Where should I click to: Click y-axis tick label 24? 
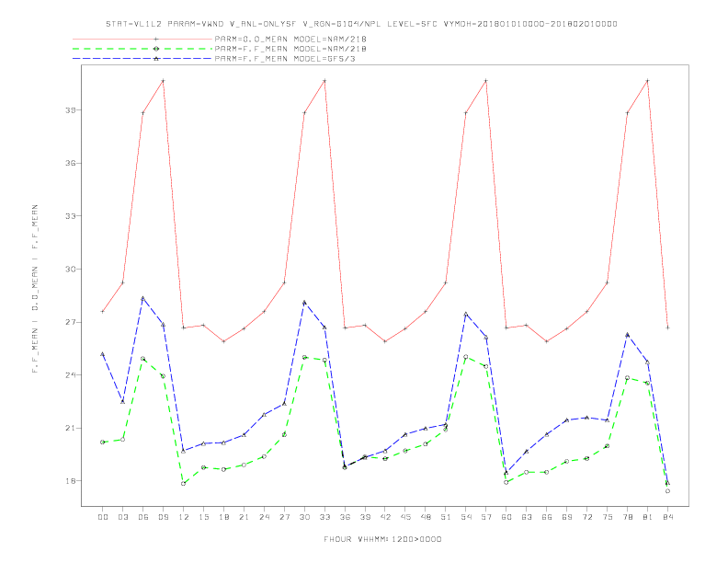click(x=71, y=374)
